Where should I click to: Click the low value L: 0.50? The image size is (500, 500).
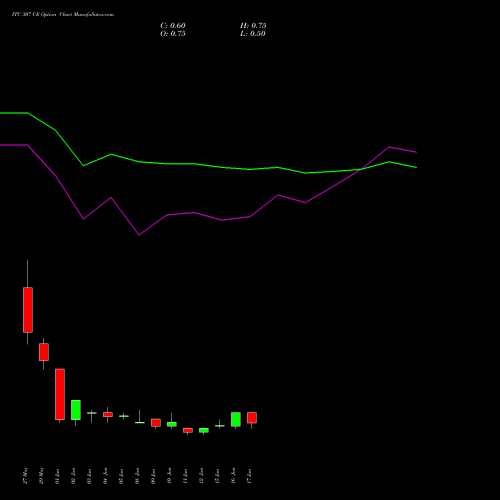pyautogui.click(x=253, y=34)
